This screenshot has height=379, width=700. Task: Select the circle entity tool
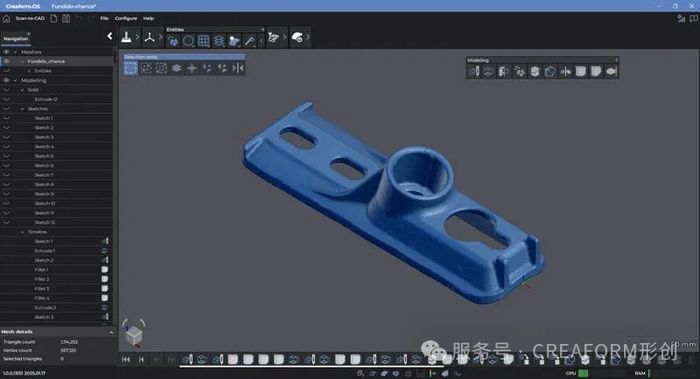click(x=188, y=41)
